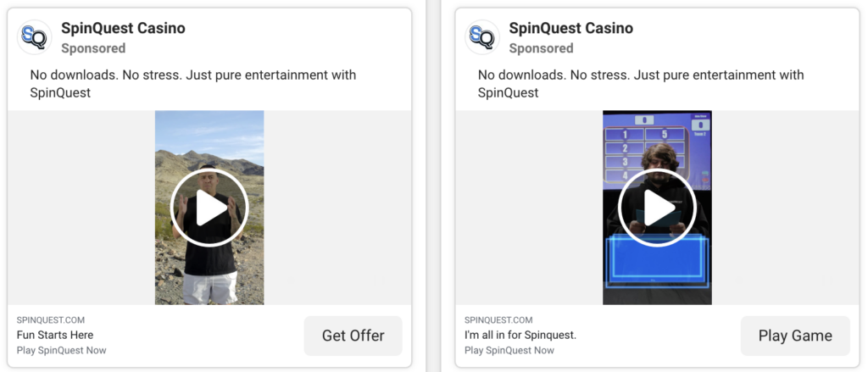Screen dimensions: 868x372
Task: Click SPINQUEST.COM link above I'm all in
Action: 498,320
